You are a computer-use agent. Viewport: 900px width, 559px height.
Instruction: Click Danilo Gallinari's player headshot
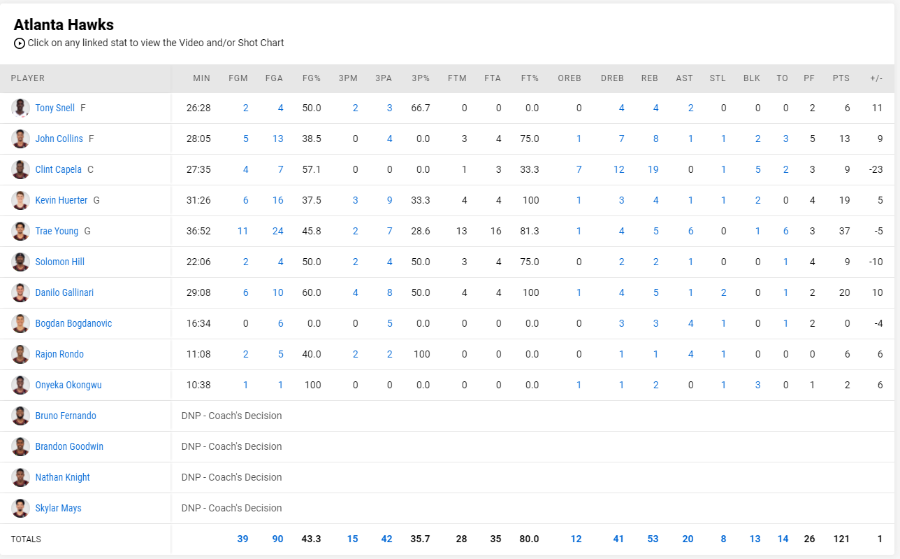[20, 293]
